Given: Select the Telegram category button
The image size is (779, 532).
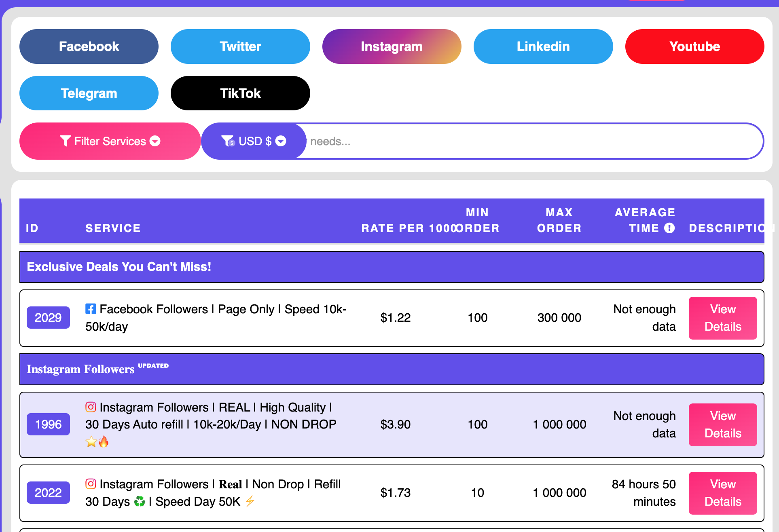Looking at the screenshot, I should pyautogui.click(x=89, y=93).
